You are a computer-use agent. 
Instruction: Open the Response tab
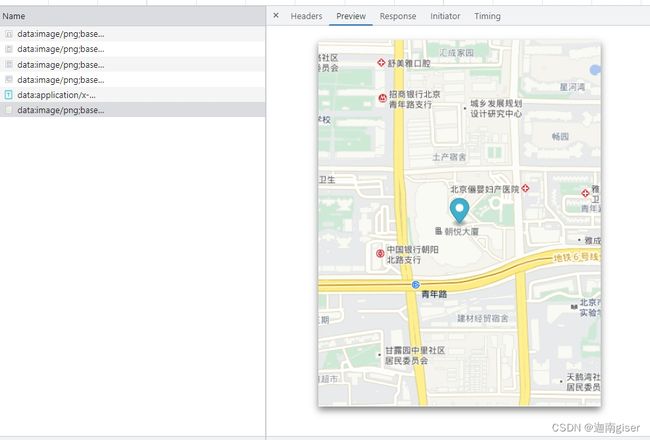(398, 16)
